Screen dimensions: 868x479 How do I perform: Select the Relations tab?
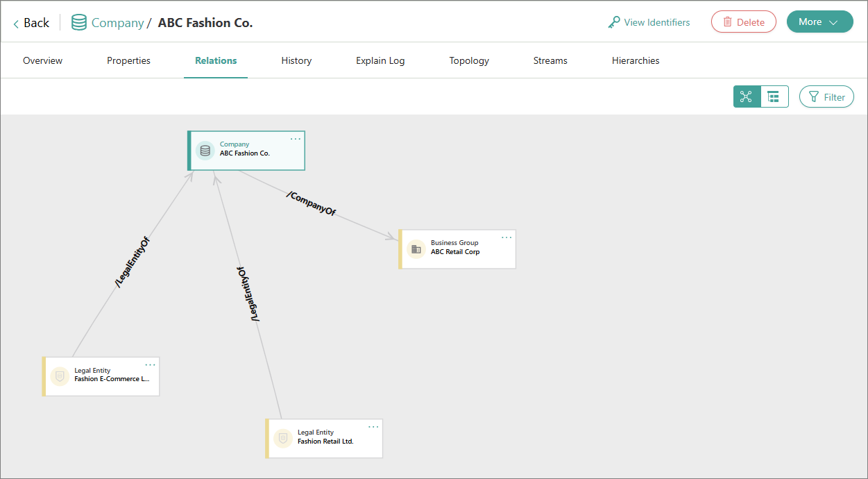[x=216, y=60]
